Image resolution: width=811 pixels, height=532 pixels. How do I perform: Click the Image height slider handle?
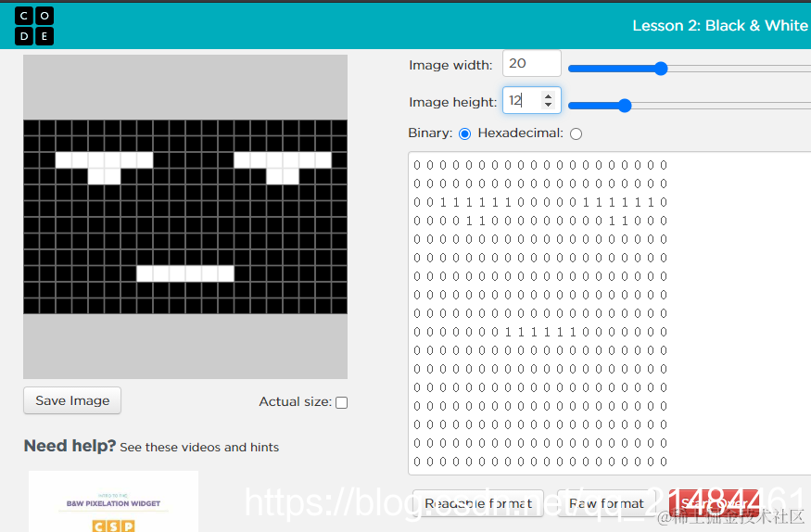click(x=625, y=106)
